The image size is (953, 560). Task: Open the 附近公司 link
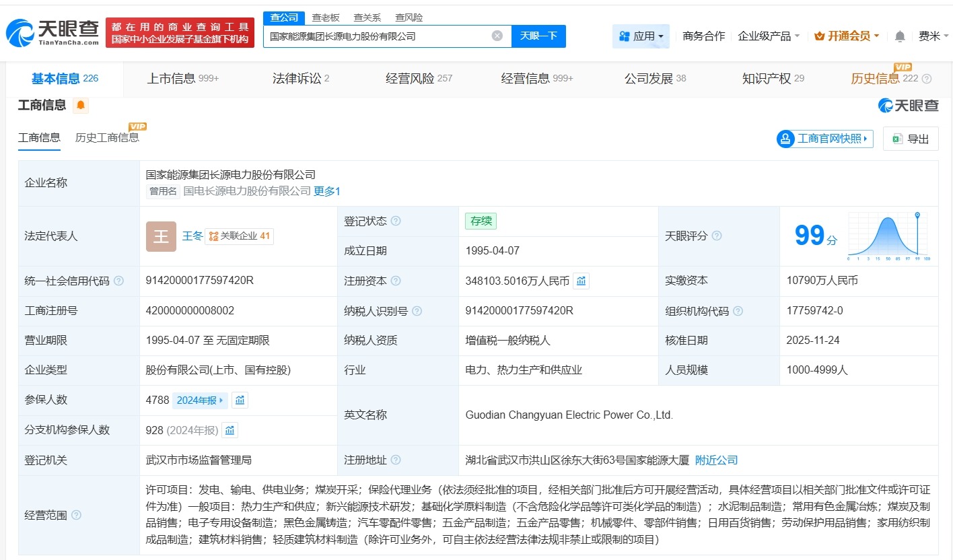[718, 460]
